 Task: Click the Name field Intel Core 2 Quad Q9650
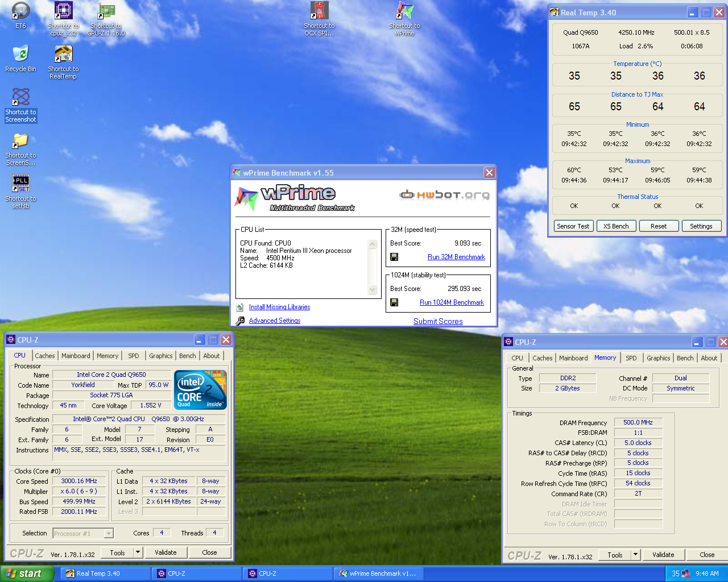point(111,375)
